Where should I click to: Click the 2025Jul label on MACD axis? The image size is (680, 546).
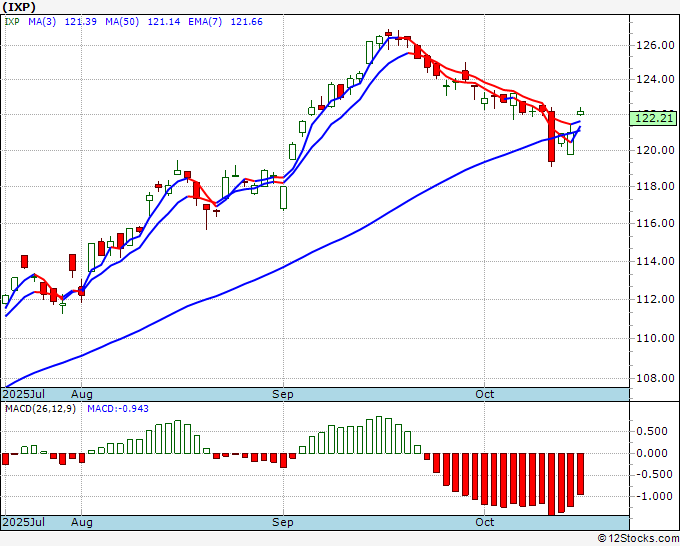[x=23, y=522]
